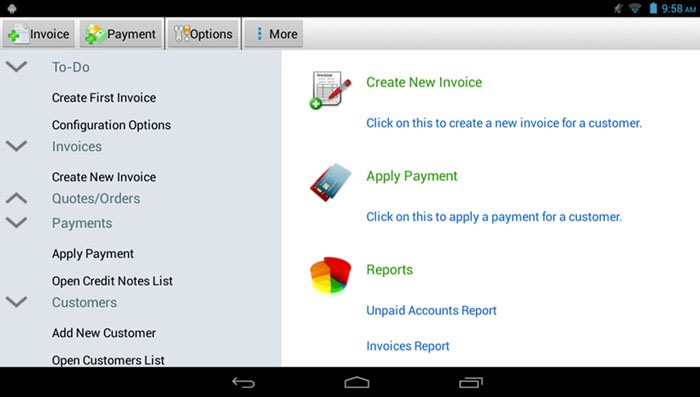
Task: Open Customers List item
Action: point(108,360)
